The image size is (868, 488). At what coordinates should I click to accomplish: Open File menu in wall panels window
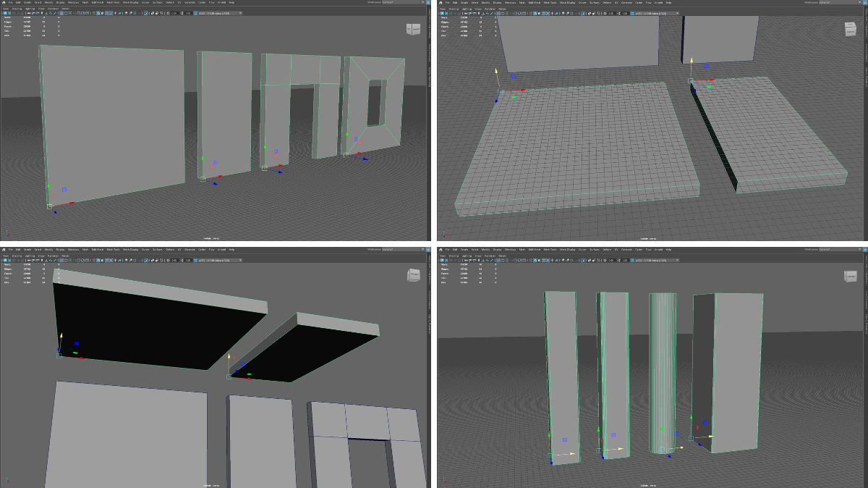pos(10,3)
